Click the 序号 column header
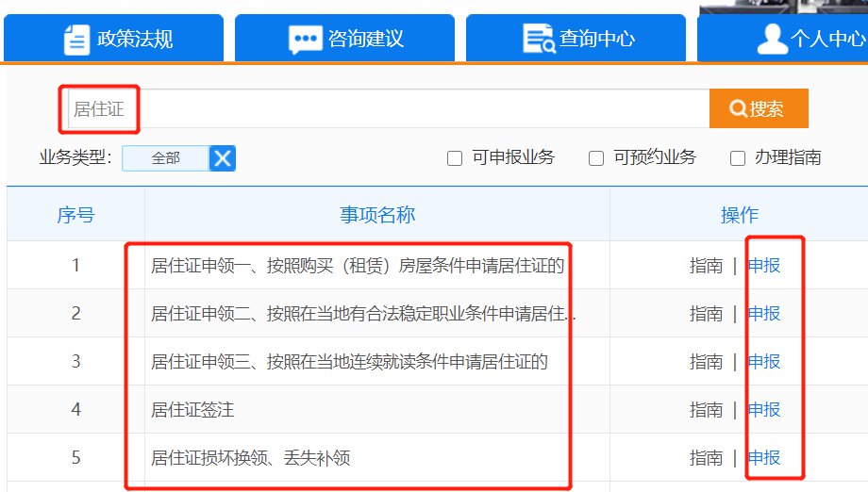The image size is (868, 492). (75, 215)
